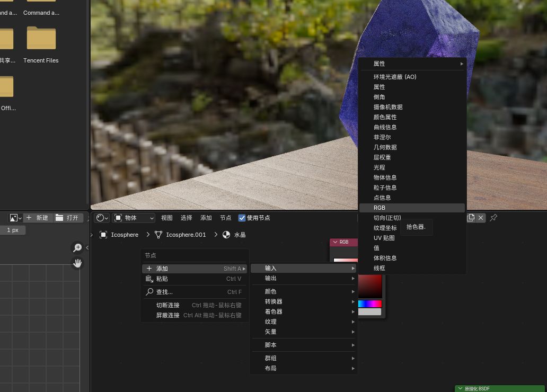Expand the 颜色 submenu
Image resolution: width=547 pixels, height=392 pixels.
pos(304,291)
